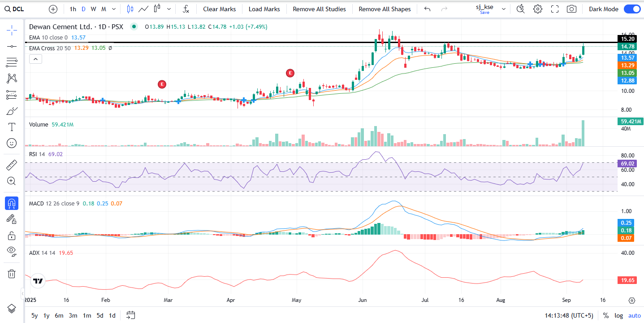Select the M monthly timeframe
This screenshot has height=323, width=644.
104,9
